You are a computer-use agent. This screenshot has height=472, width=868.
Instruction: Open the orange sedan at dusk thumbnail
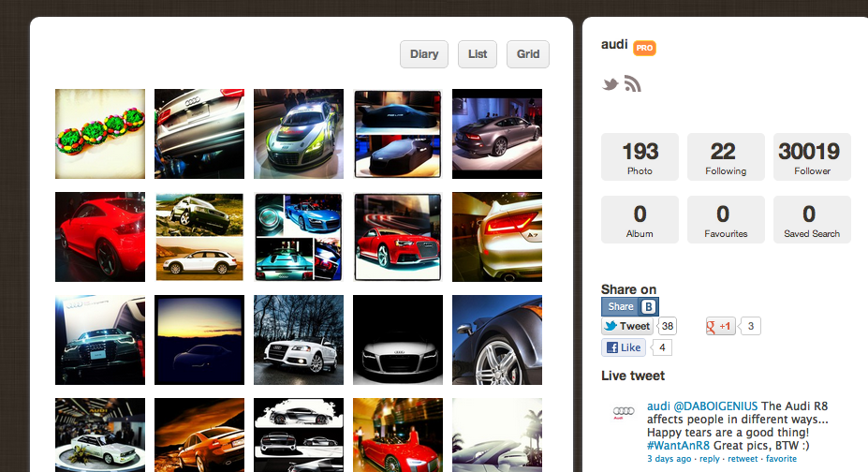199,435
